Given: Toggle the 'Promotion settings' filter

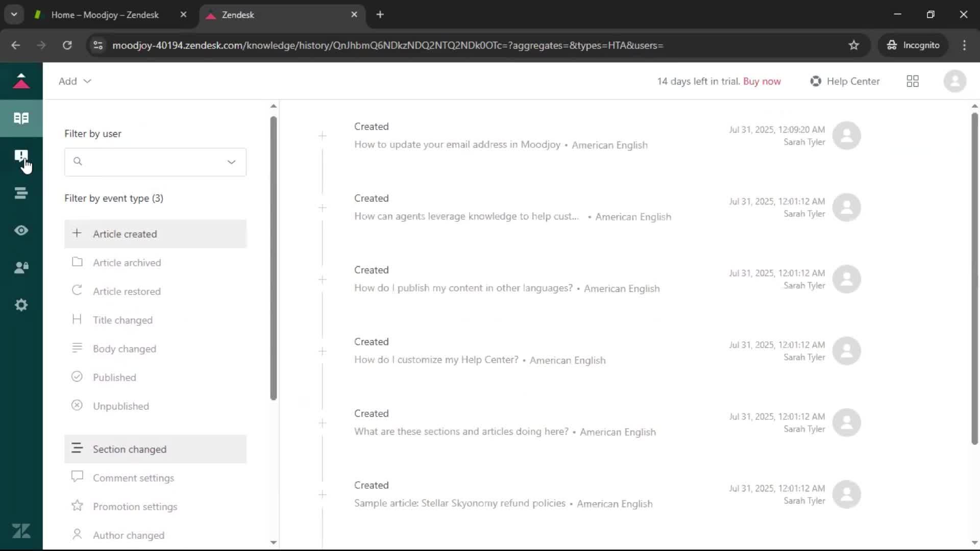Looking at the screenshot, I should tap(155, 507).
